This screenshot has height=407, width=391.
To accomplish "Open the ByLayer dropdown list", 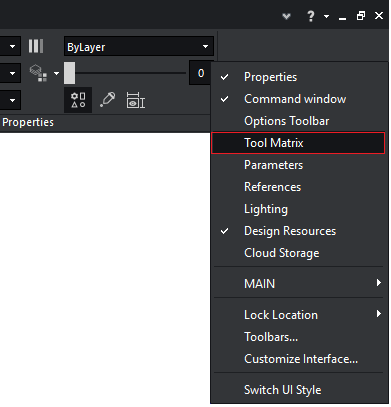I will [x=139, y=47].
